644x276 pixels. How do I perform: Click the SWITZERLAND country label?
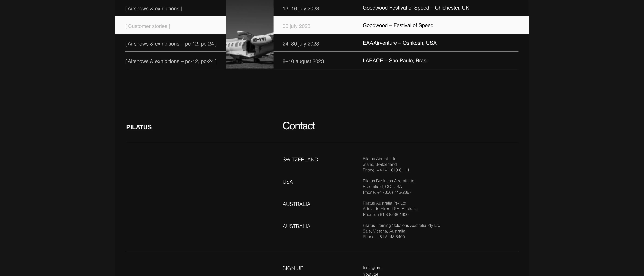(x=300, y=160)
